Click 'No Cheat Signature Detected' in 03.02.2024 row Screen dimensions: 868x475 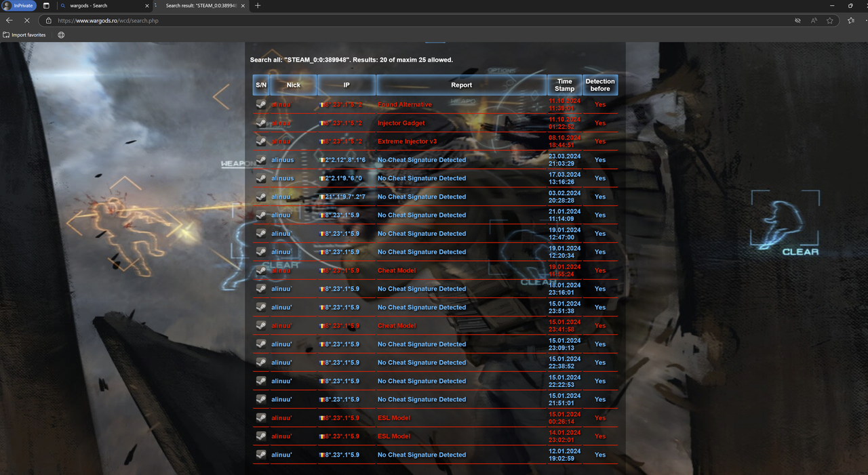click(x=422, y=197)
